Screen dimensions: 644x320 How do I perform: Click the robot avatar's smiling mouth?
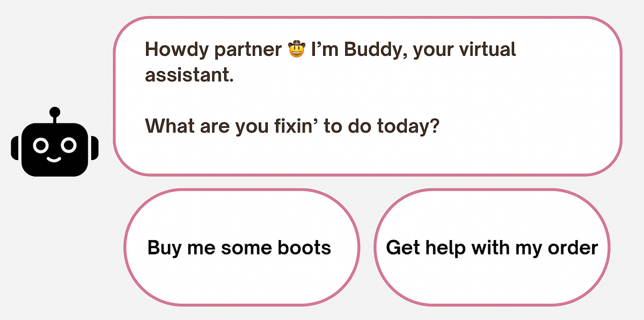point(54,159)
